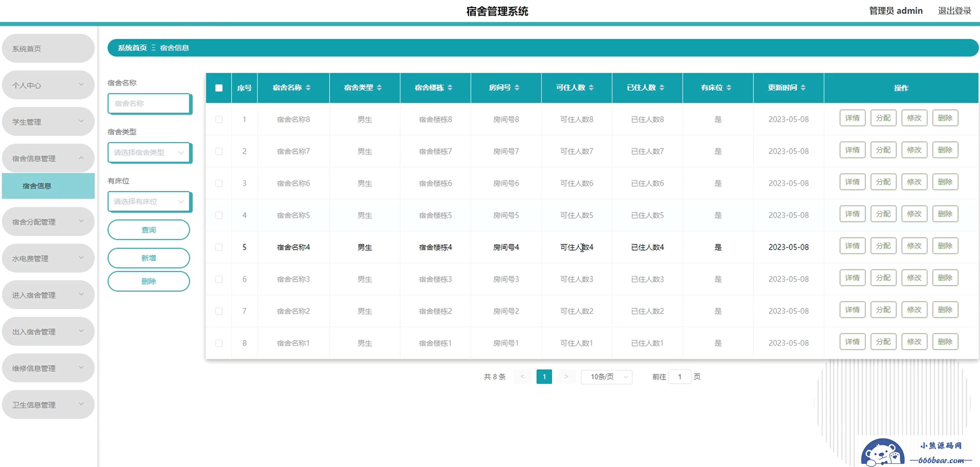Check the row for 宿舍名称4

[219, 247]
